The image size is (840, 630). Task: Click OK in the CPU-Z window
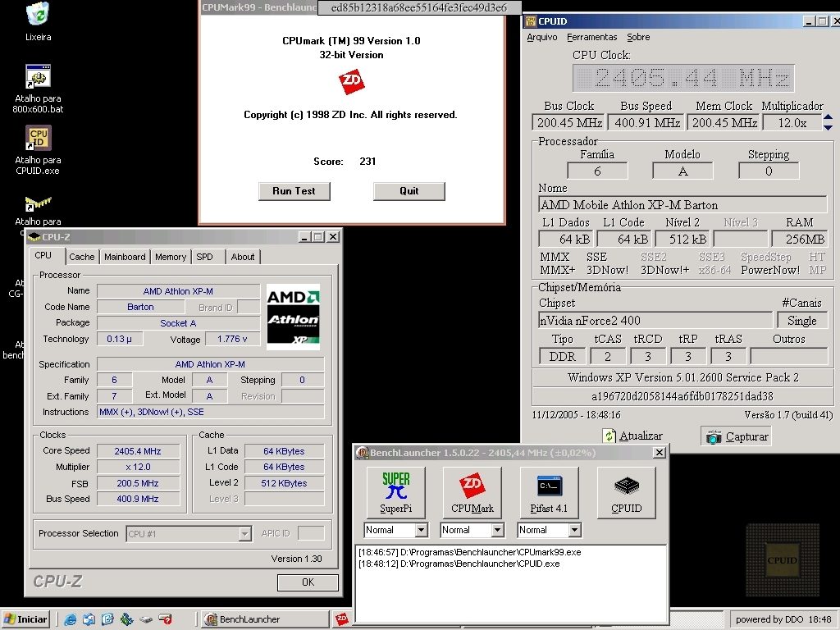308,582
